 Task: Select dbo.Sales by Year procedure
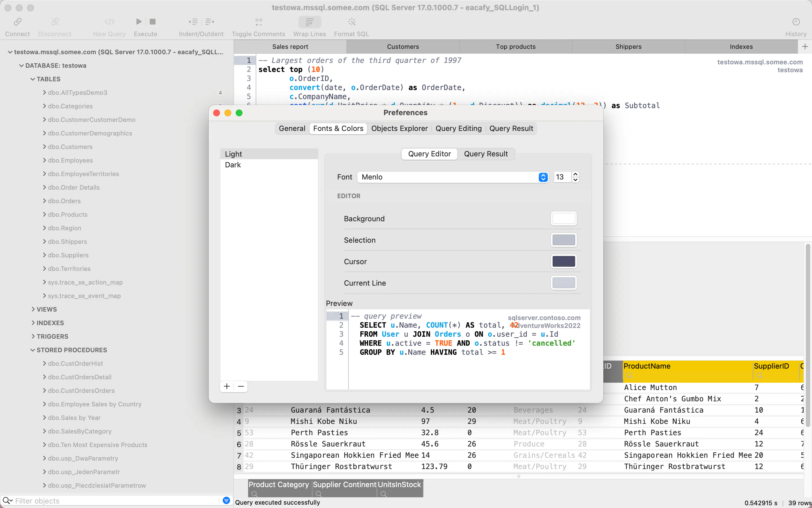pyautogui.click(x=74, y=418)
